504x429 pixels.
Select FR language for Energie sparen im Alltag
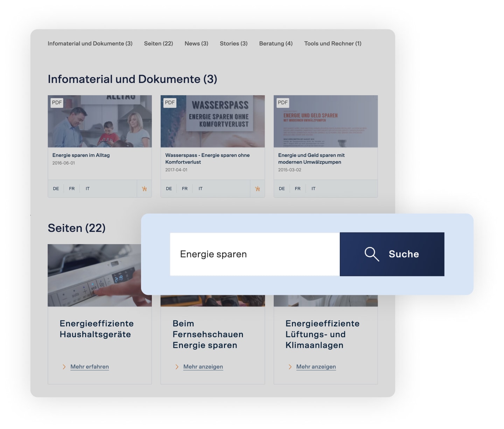(x=71, y=188)
